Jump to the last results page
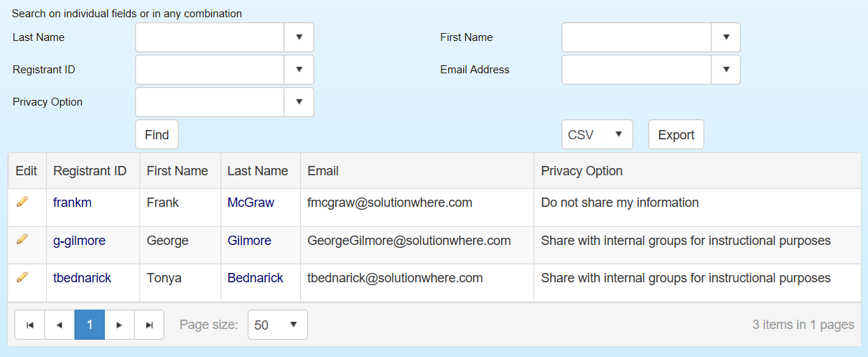 [149, 325]
